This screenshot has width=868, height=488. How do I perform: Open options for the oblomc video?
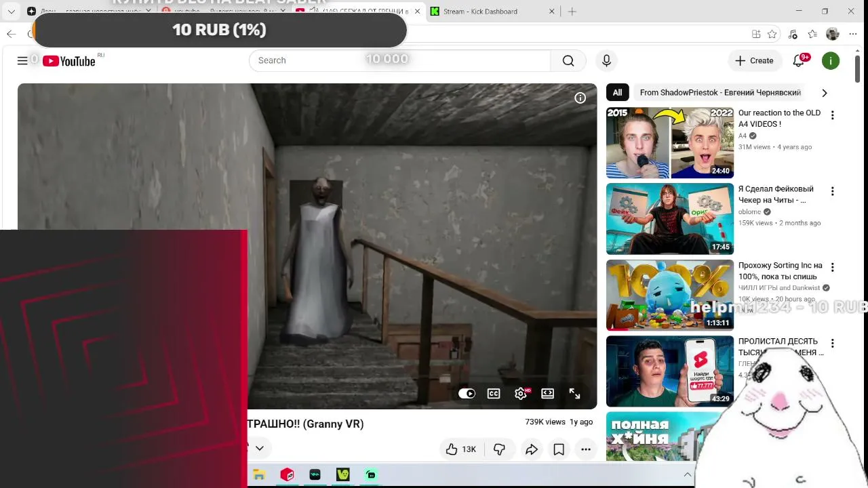click(833, 191)
